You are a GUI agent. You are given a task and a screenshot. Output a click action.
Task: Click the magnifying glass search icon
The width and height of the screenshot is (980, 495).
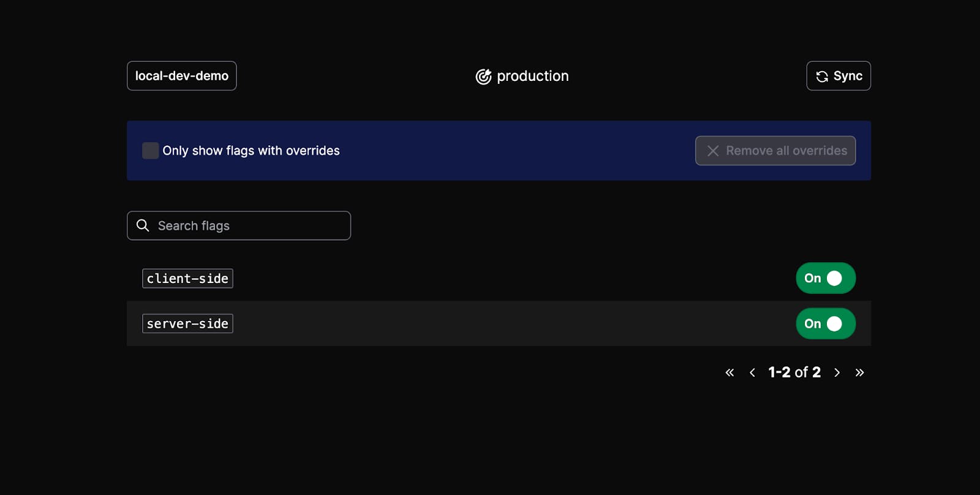(x=143, y=225)
